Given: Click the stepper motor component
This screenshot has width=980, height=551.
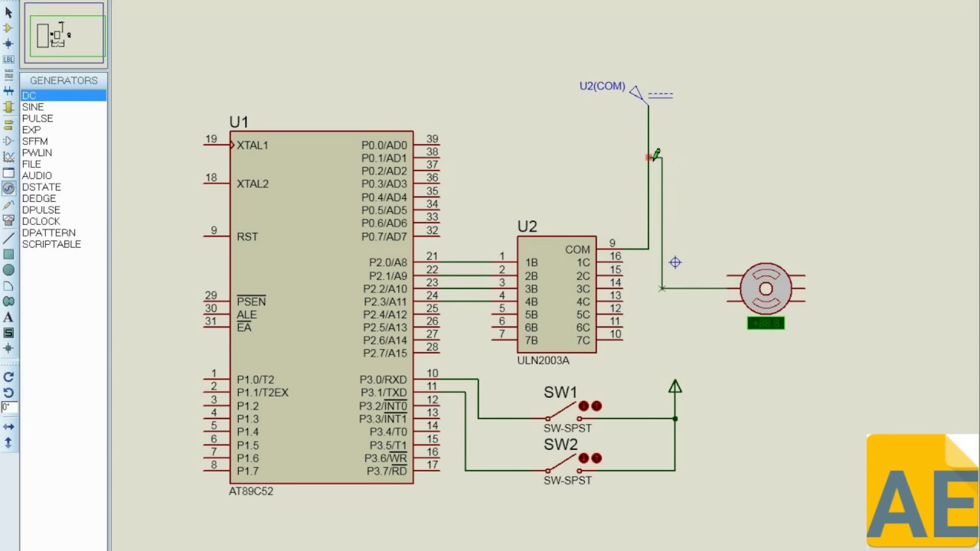Looking at the screenshot, I should pos(766,289).
